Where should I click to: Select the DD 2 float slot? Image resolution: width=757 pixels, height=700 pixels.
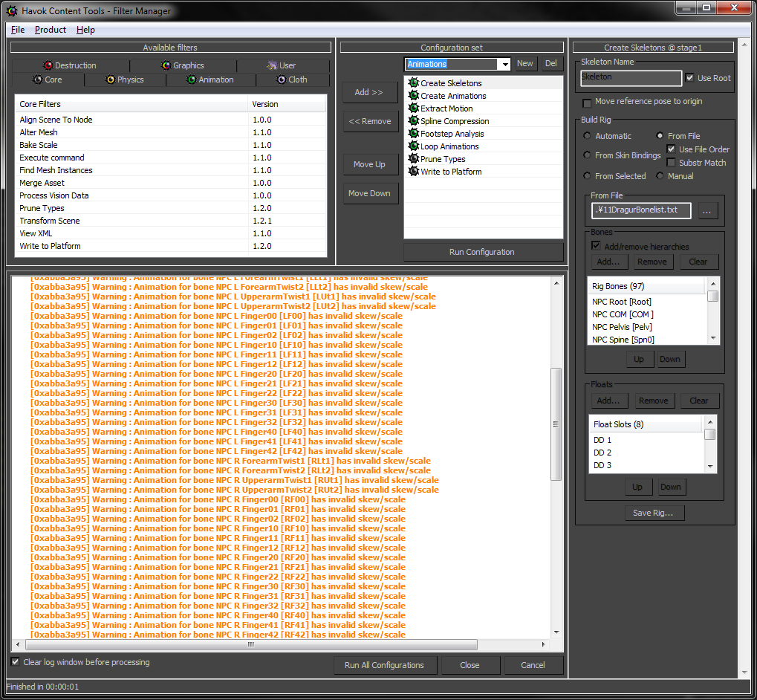tap(646, 453)
